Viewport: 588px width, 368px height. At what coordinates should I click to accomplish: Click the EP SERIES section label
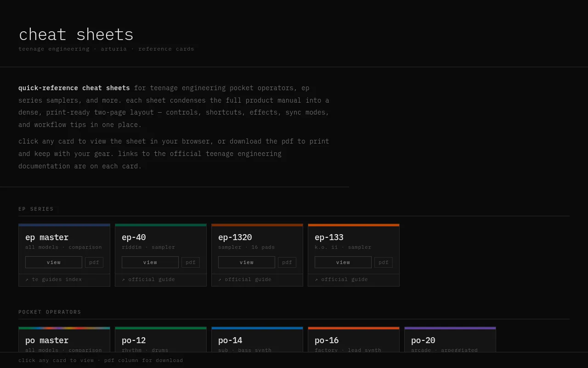[36, 209]
